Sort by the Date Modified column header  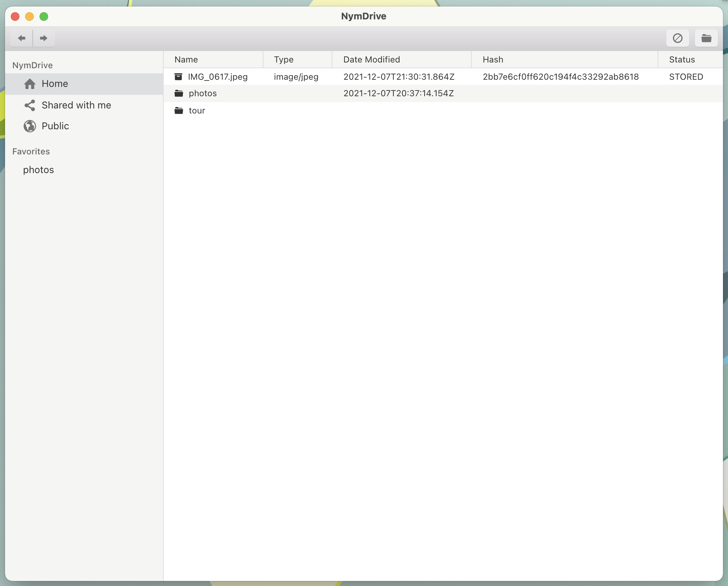[x=372, y=60]
